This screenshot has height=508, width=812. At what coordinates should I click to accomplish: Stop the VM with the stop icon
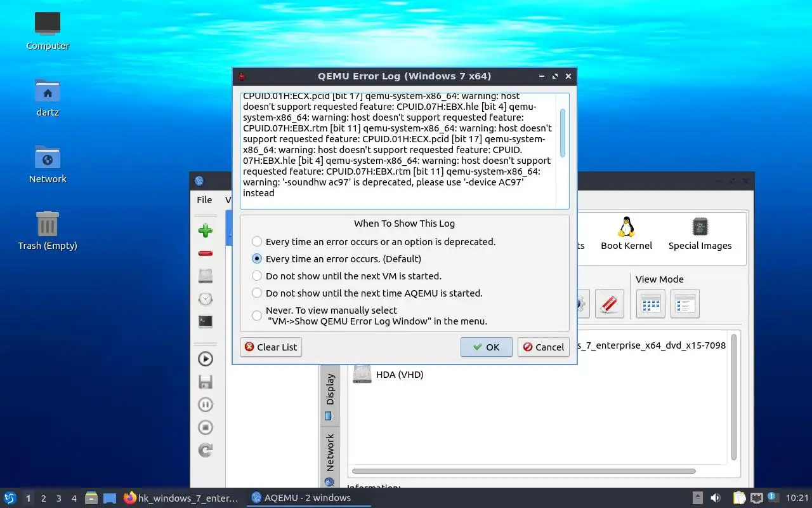(x=205, y=427)
